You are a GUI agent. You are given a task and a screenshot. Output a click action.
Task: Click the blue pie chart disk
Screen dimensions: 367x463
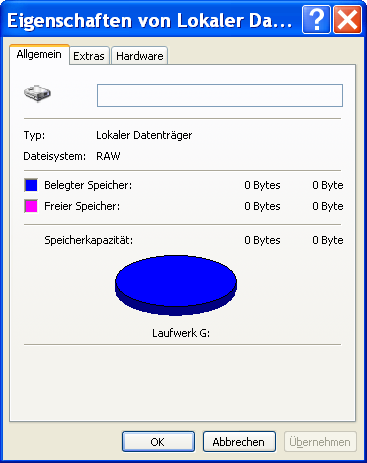(176, 285)
